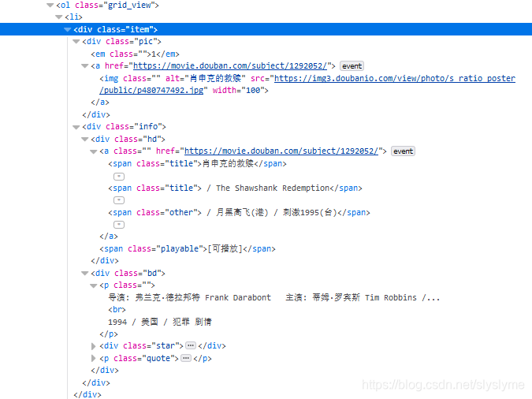
Task: Collapse the selected div class="item" node
Action: tap(68, 29)
